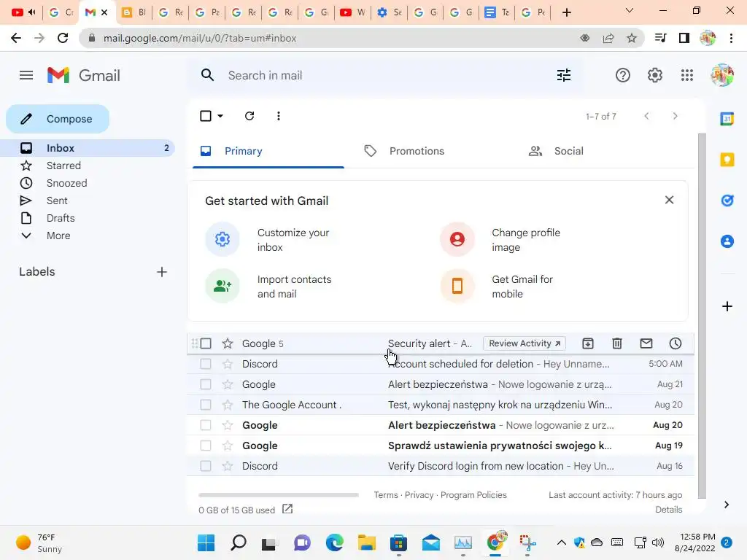Open the Gmail main menu hamburger

[26, 75]
